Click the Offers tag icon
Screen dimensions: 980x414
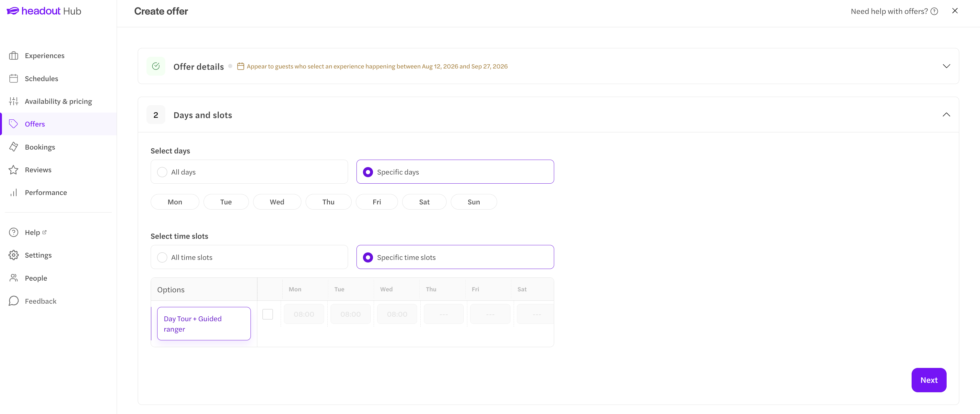pos(14,124)
